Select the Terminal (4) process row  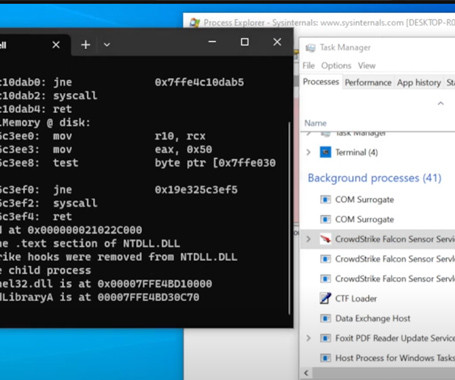377,152
